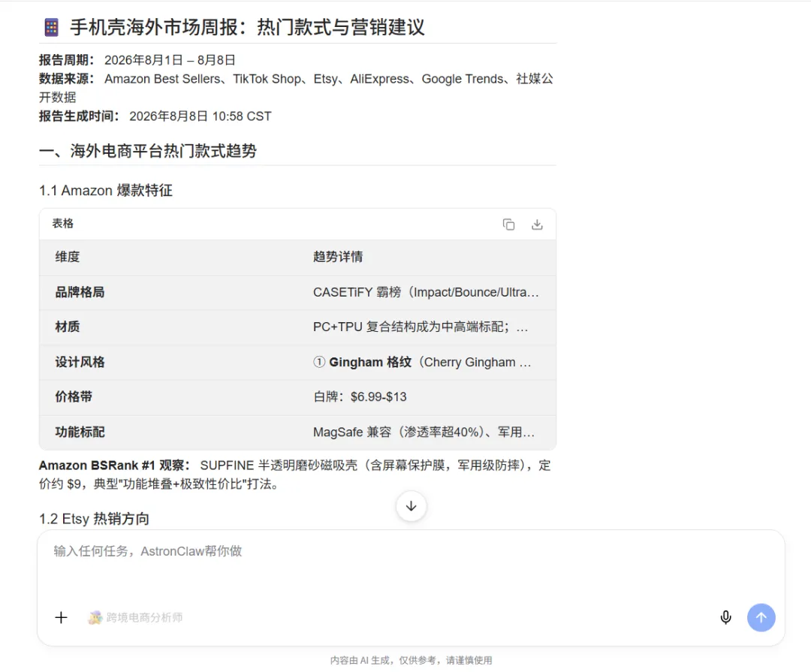Click the 品牌格局 row label
This screenshot has width=811, height=672.
[x=80, y=292]
